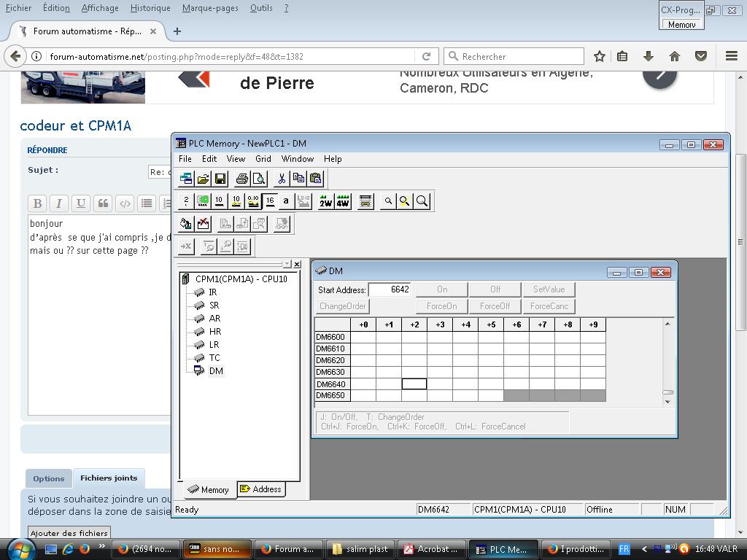
Task: Click the Open folder icon in PLC Memory
Action: click(x=204, y=179)
